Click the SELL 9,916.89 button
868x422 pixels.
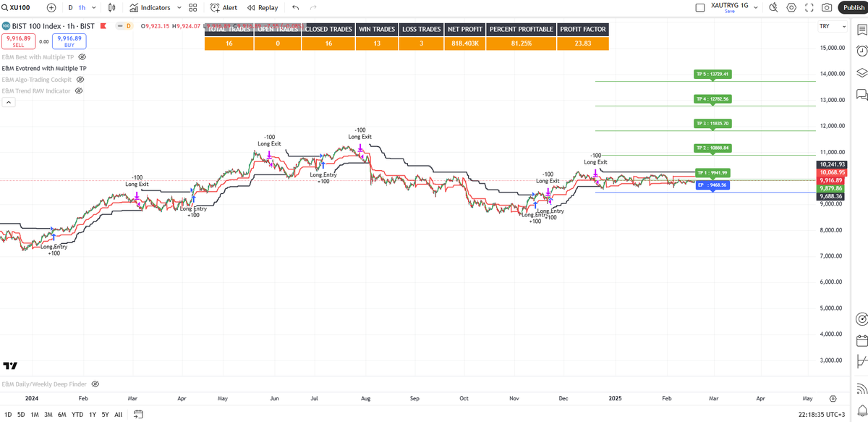(18, 41)
